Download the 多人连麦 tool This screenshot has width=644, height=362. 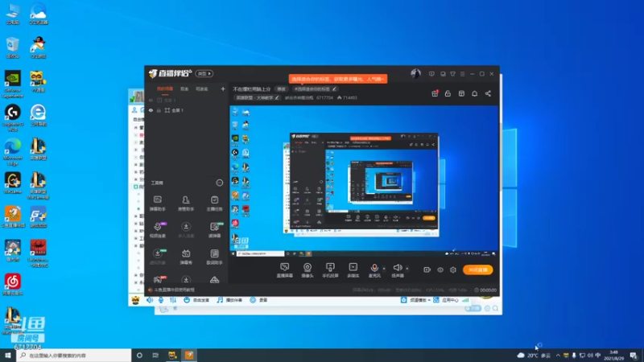pyautogui.click(x=186, y=230)
